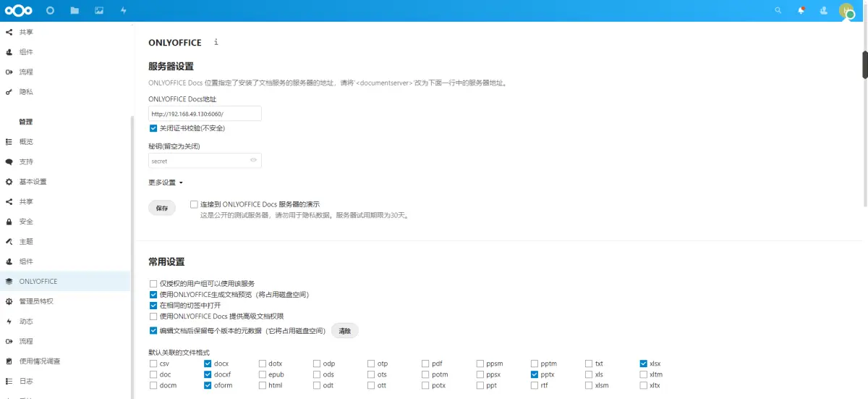Uncheck the pptx file format checkbox
Screen dimensions: 868x399
535,374
